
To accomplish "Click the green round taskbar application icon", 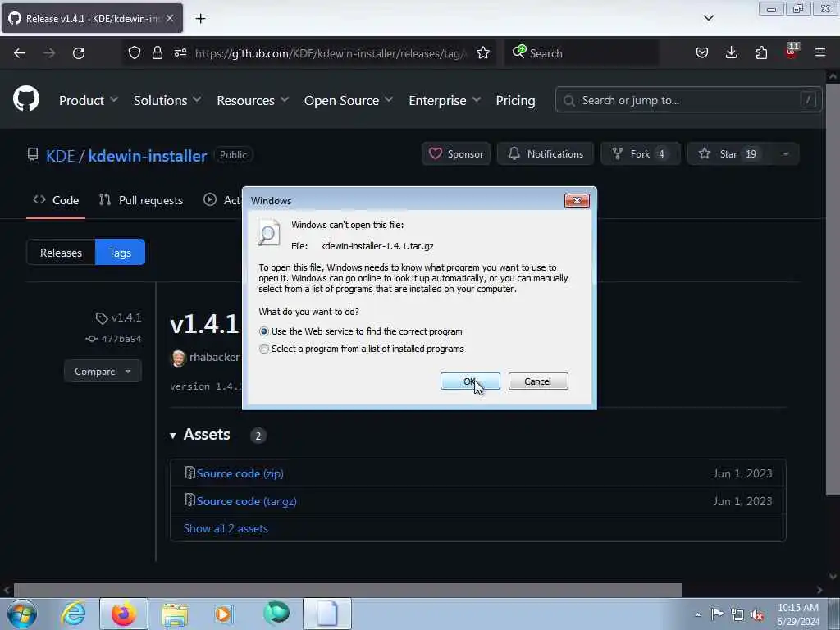I will tap(276, 614).
